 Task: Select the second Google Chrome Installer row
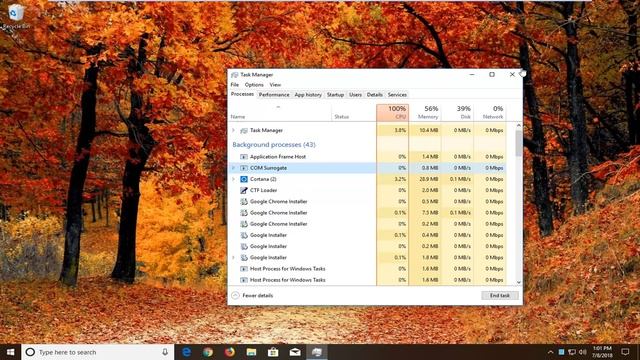367,213
